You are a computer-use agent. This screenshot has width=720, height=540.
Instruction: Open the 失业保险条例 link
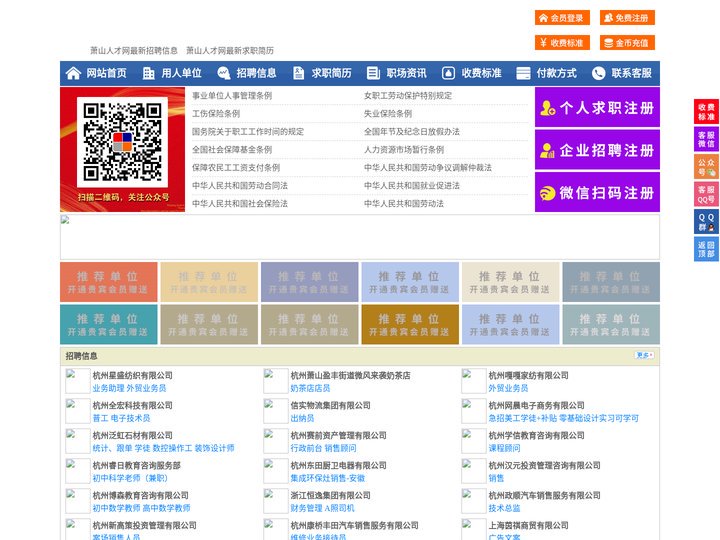point(388,113)
